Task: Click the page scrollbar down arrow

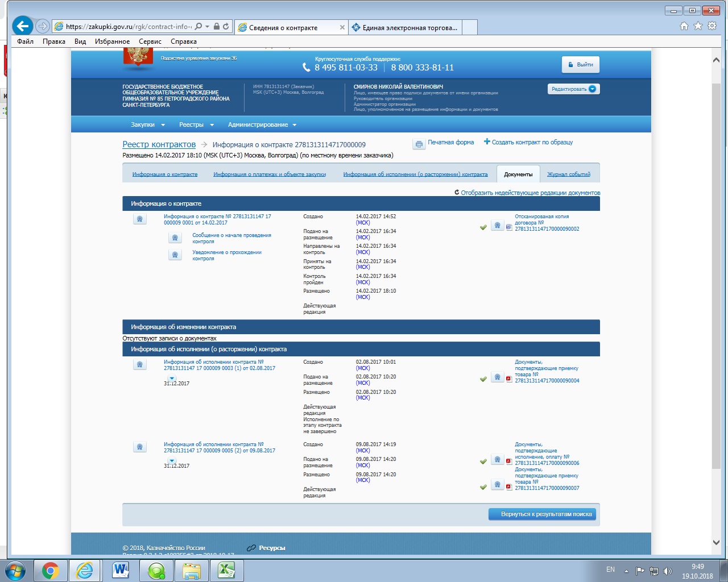Action: click(x=716, y=543)
